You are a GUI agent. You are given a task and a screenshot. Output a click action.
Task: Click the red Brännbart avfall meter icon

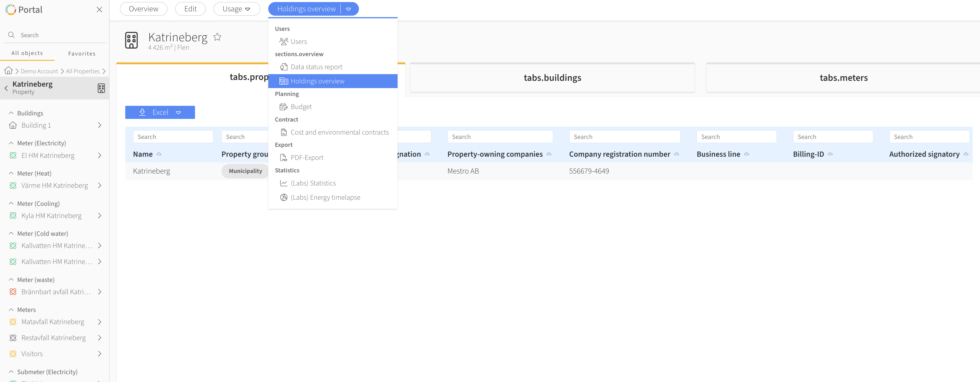coord(13,292)
